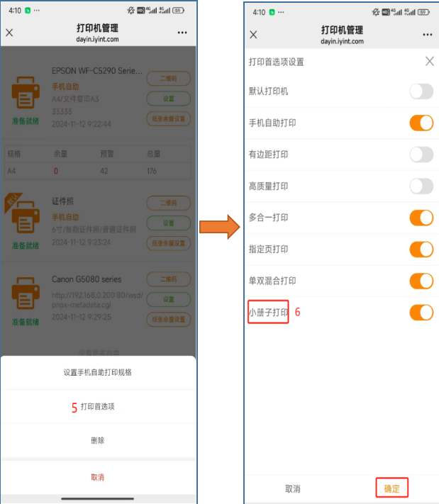Close the right 打印机管理 web page
Image resolution: width=439 pixels, height=504 pixels.
pos(253,35)
